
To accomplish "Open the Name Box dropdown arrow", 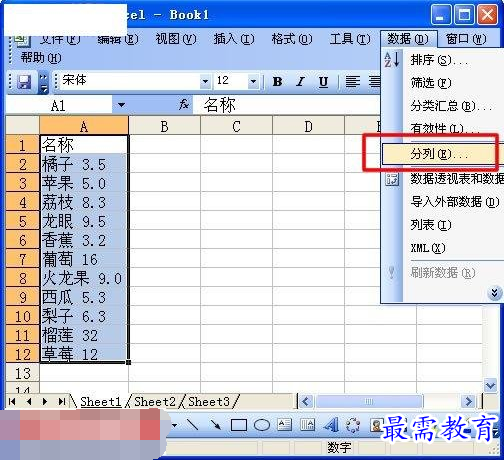I will point(121,105).
